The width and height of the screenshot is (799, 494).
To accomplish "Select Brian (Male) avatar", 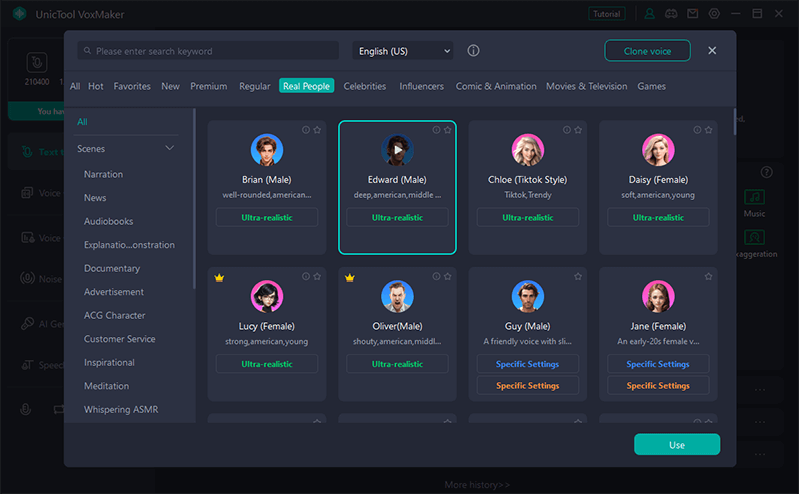I will coord(267,150).
